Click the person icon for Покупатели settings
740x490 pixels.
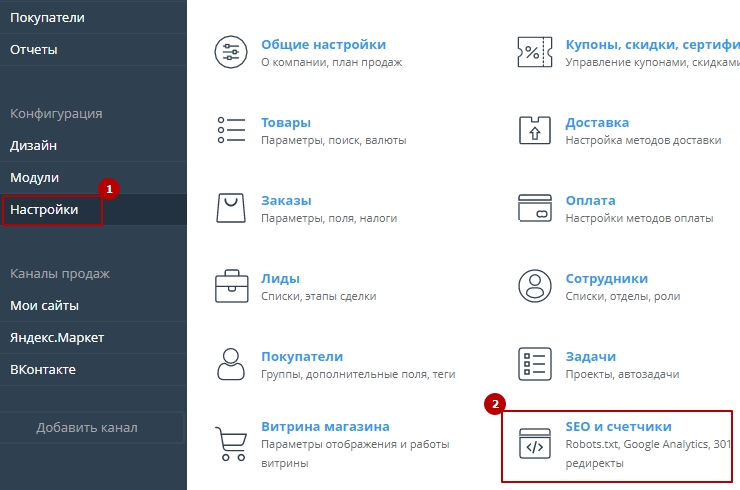[231, 364]
